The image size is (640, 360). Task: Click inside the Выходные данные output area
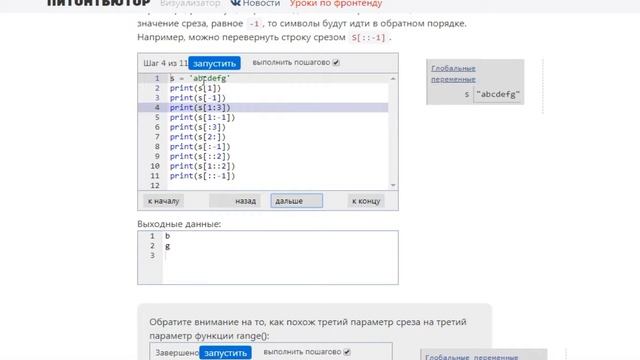tap(268, 258)
